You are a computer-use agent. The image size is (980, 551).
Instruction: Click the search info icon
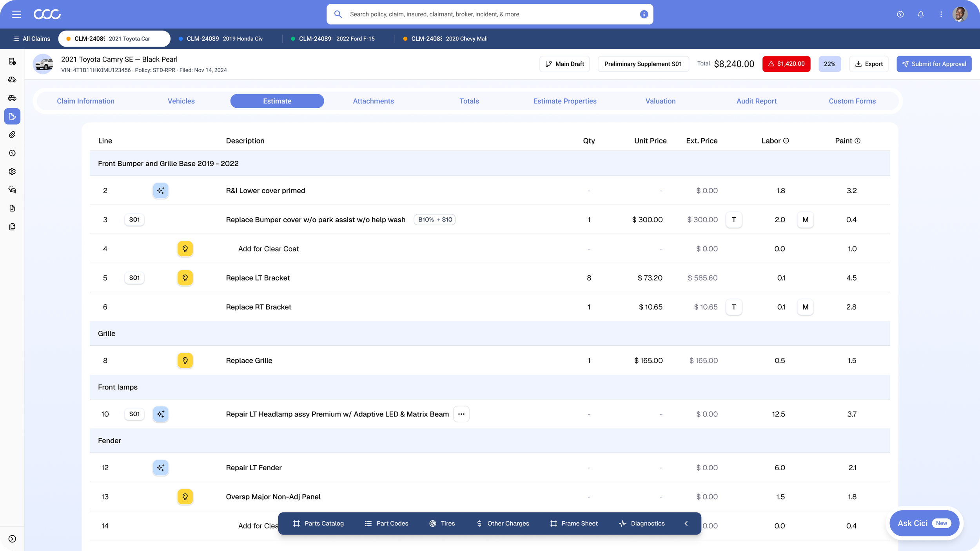click(x=644, y=14)
